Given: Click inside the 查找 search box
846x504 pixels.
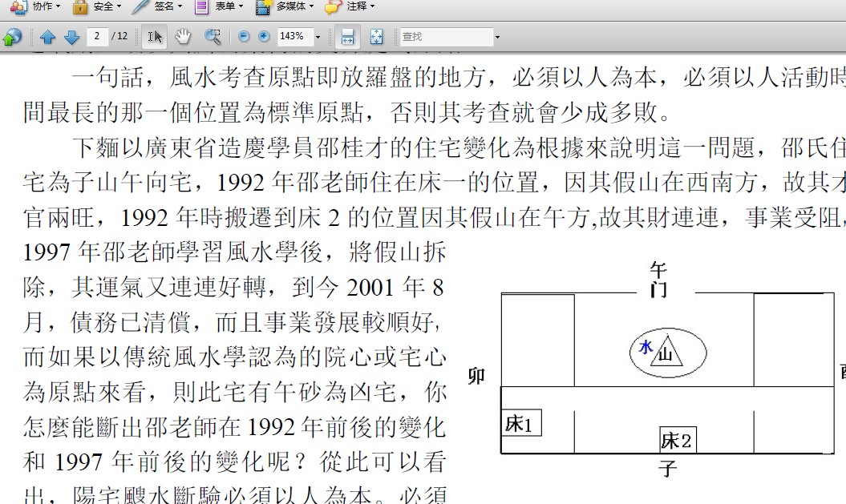Looking at the screenshot, I should pyautogui.click(x=445, y=37).
